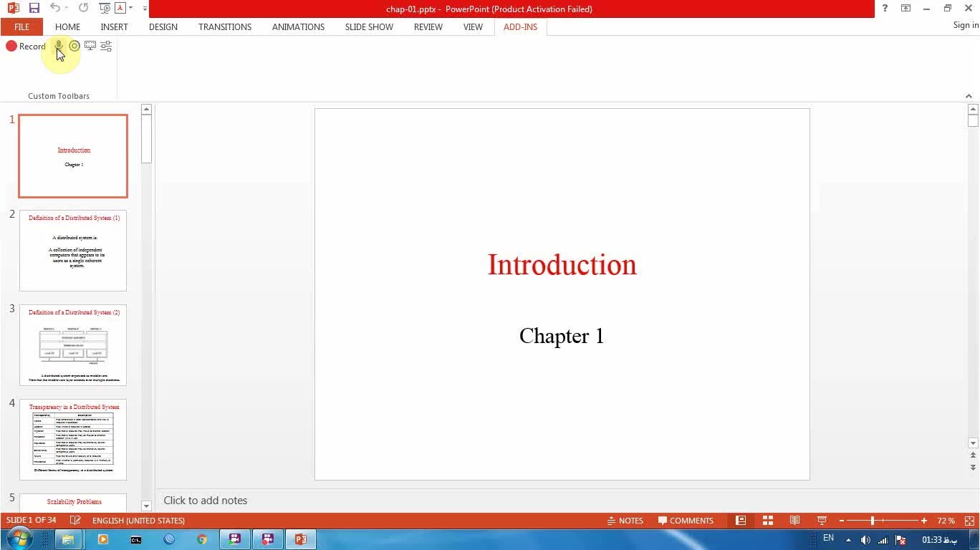The height and width of the screenshot is (550, 980).
Task: Open the TRANSITIONS ribbon tab
Action: click(x=224, y=26)
